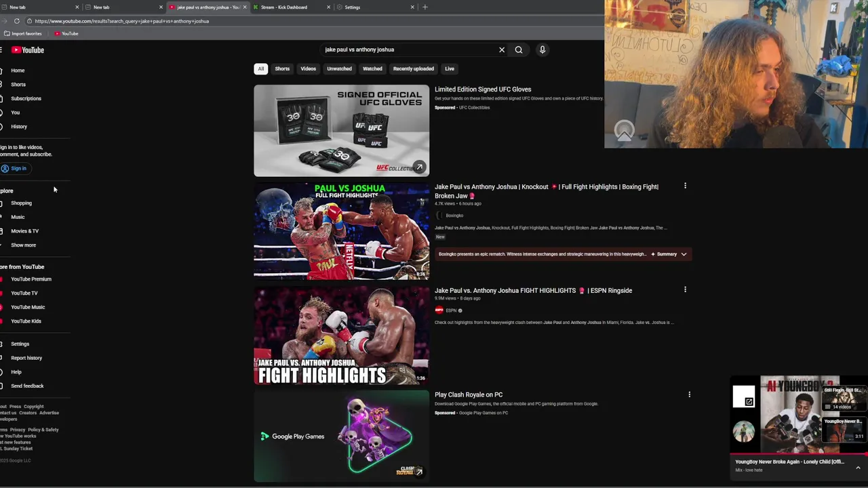Open YouTube Music link

point(28,307)
